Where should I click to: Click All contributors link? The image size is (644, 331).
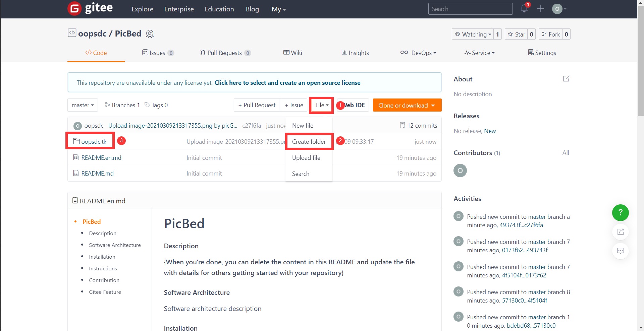pos(566,152)
